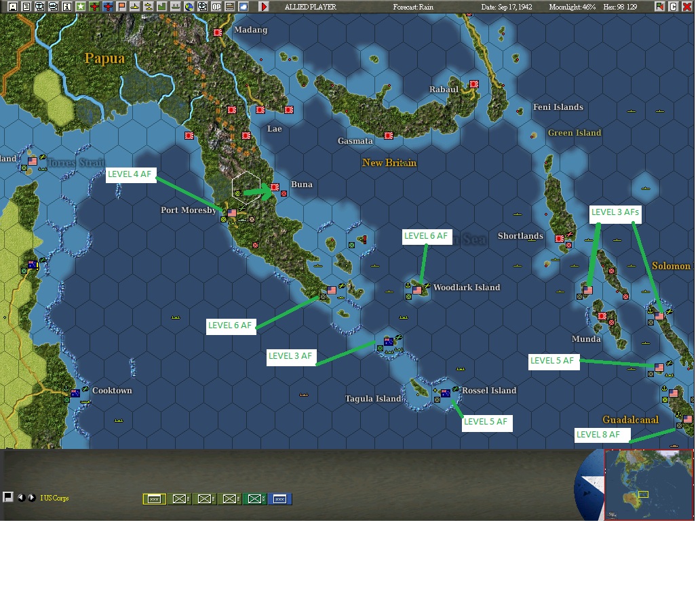
Task: Click the 'Hex: 98 129' coordinate readout
Action: point(620,7)
